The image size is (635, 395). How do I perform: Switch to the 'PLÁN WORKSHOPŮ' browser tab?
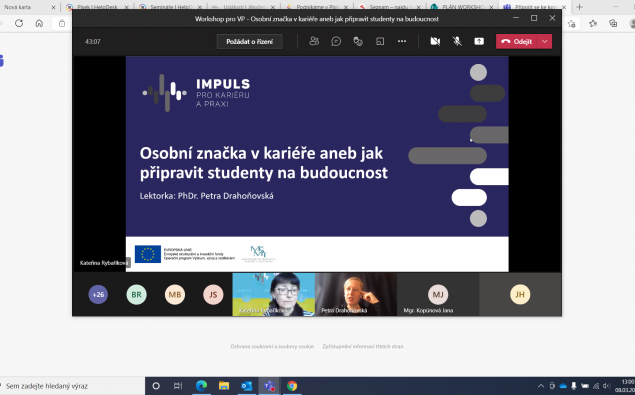pyautogui.click(x=462, y=7)
